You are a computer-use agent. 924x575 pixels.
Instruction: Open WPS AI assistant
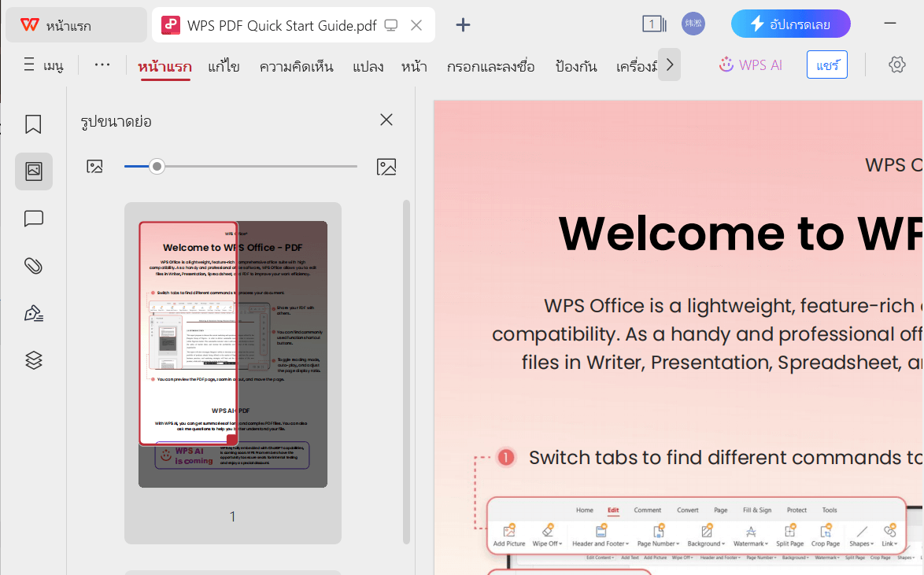tap(751, 65)
